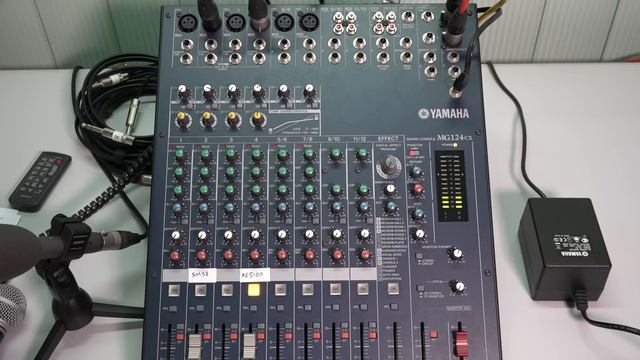Click the EFFECT section PFL button
This screenshot has width=640, height=360.
pyautogui.click(x=394, y=306)
